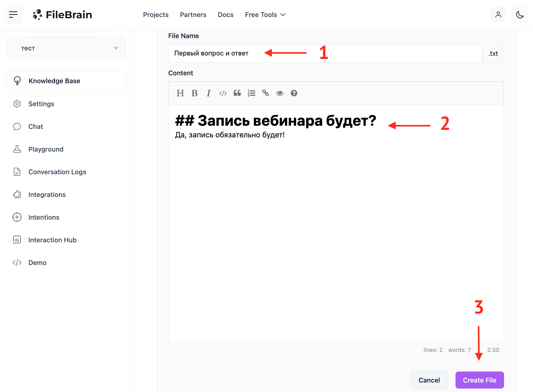This screenshot has width=533, height=392.
Task: Toggle dark mode with the moon icon
Action: tap(520, 14)
